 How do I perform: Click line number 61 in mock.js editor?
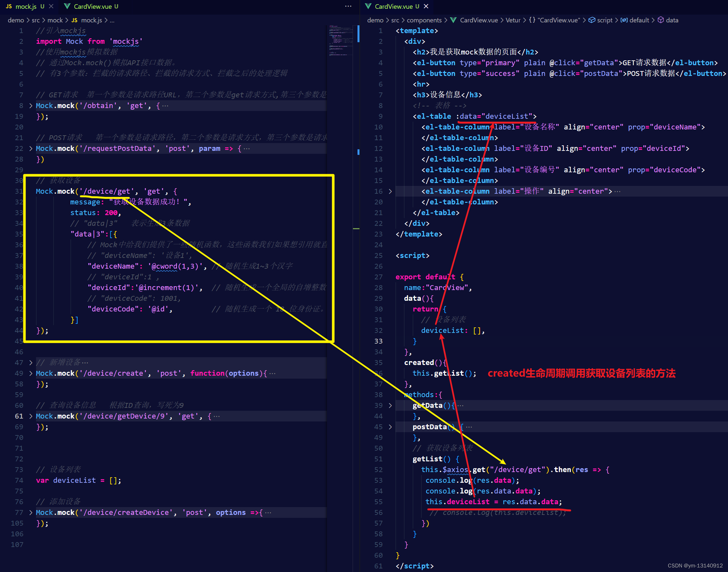tap(19, 416)
